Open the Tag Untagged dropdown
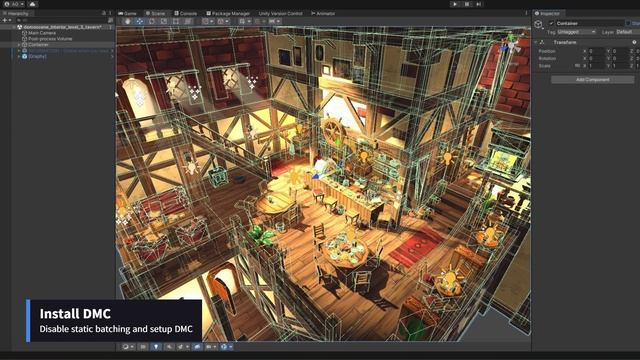Image resolution: width=640 pixels, height=360 pixels. coord(576,32)
